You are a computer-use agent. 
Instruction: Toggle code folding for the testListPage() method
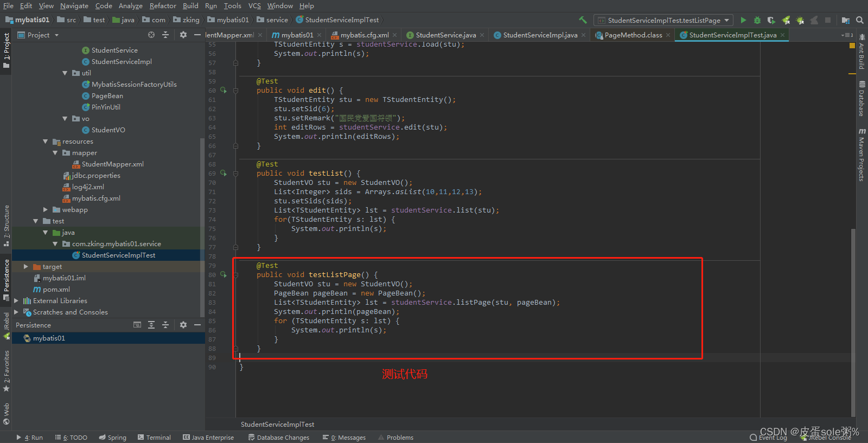(x=235, y=275)
